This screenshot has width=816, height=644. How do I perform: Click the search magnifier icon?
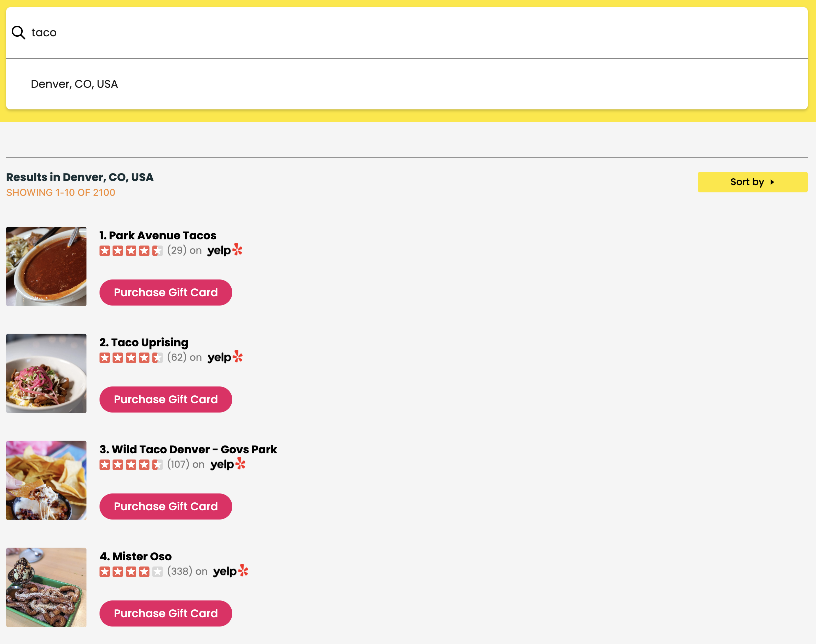[x=18, y=33]
